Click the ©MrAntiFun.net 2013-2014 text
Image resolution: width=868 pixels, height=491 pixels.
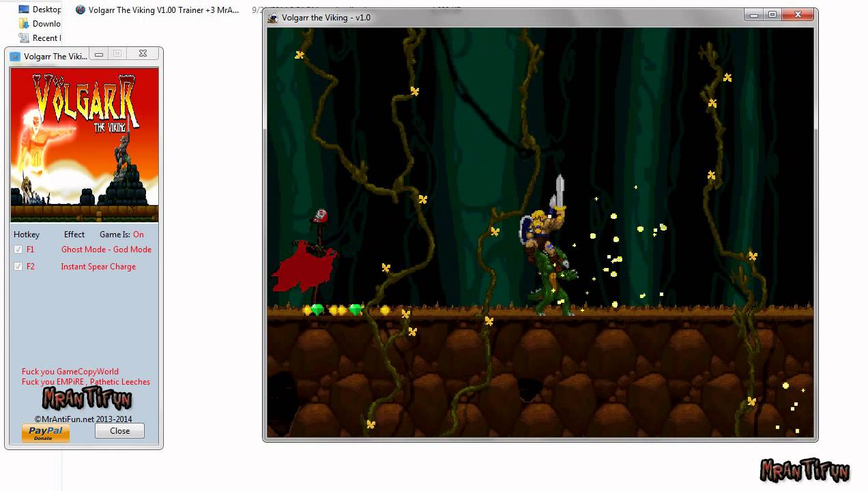click(83, 419)
